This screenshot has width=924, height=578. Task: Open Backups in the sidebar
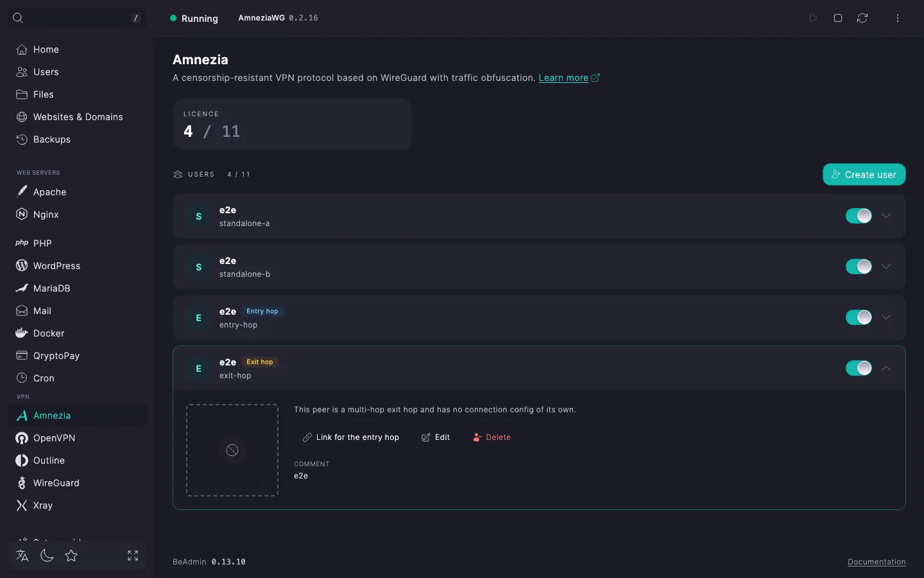[x=77, y=139]
